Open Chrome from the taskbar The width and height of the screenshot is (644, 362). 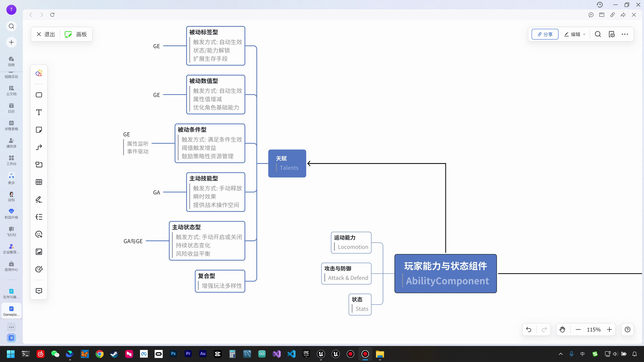(99, 354)
